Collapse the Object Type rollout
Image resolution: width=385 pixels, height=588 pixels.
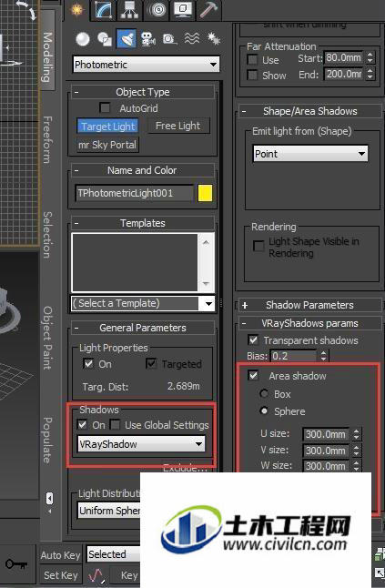tap(143, 92)
